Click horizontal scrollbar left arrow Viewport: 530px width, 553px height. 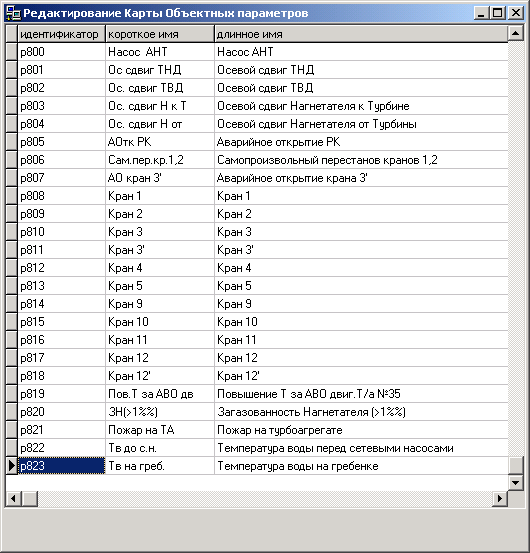coord(13,499)
